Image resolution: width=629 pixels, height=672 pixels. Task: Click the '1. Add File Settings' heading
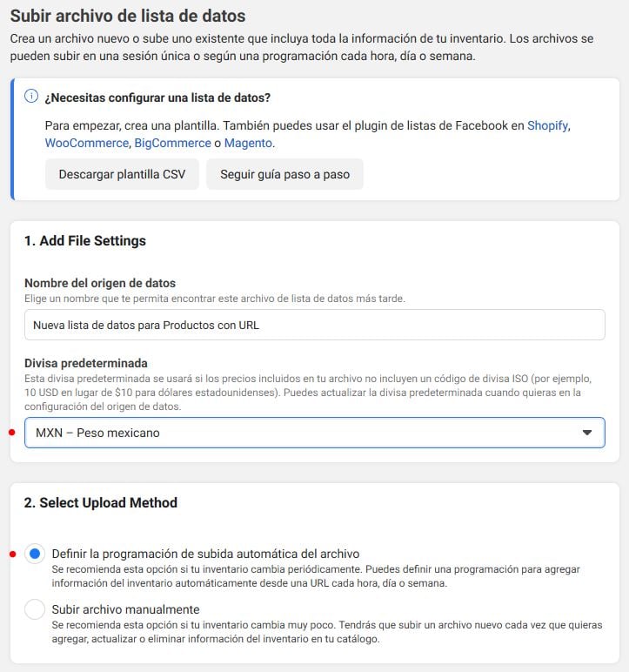[85, 241]
